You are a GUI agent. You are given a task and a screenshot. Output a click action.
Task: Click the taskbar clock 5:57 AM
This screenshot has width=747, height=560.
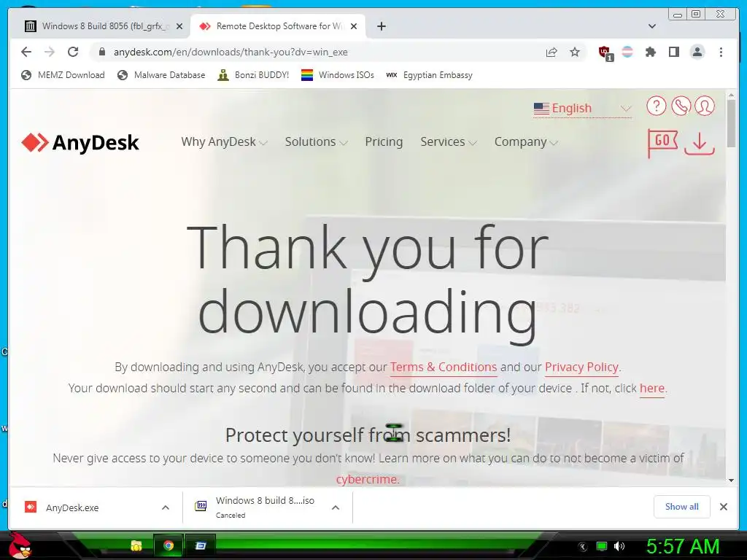(x=682, y=547)
